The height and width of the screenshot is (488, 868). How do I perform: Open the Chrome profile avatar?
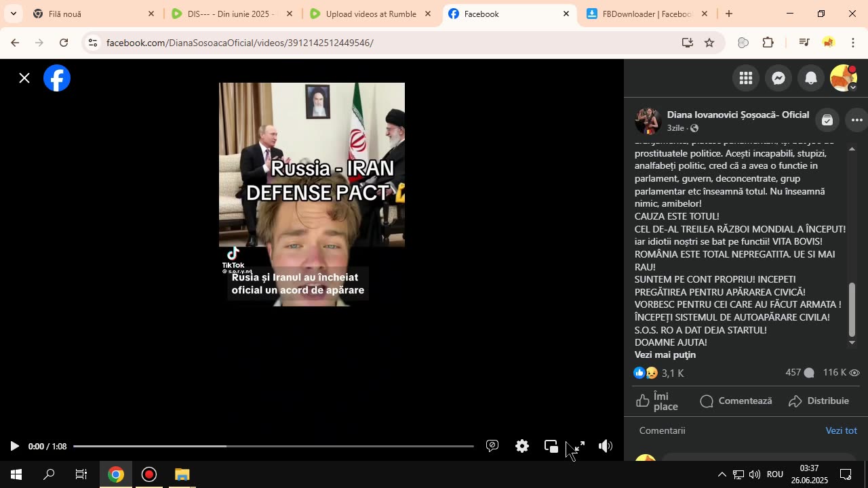pyautogui.click(x=828, y=43)
